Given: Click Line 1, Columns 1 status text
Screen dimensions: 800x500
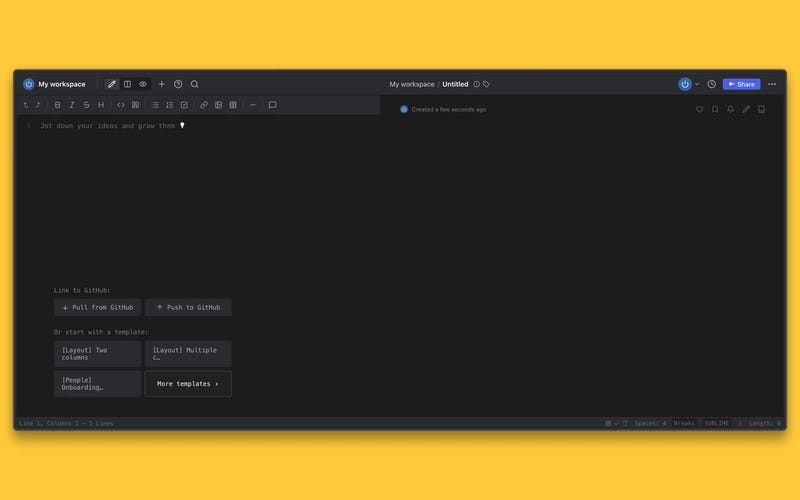Looking at the screenshot, I should (x=66, y=423).
